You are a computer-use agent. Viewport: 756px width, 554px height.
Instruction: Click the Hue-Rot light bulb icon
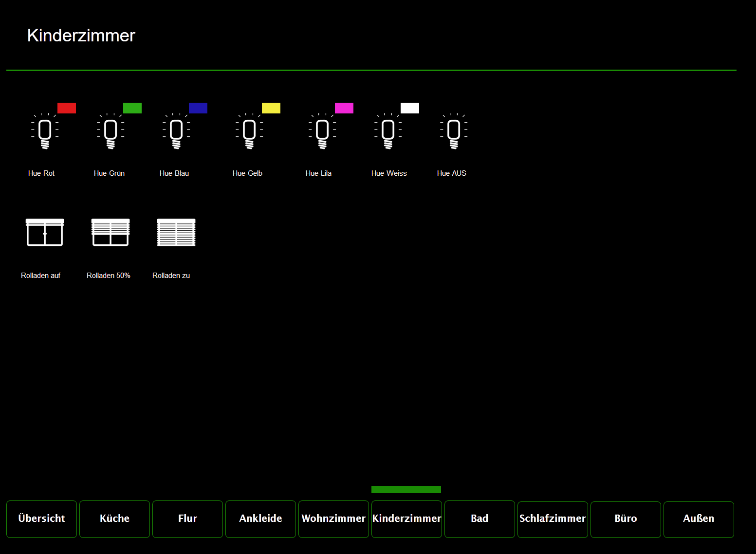[45, 131]
